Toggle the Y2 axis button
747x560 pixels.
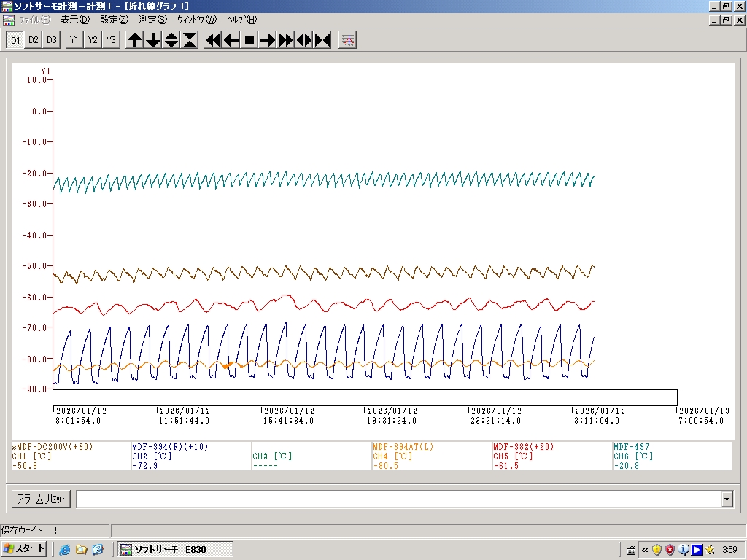[93, 40]
